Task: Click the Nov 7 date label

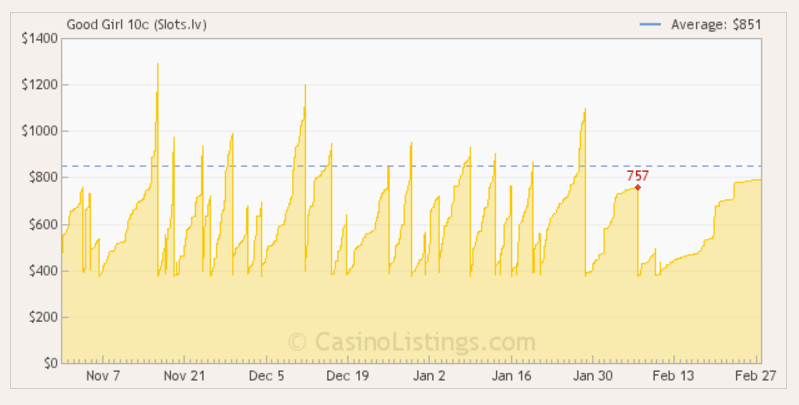Action: (x=103, y=376)
